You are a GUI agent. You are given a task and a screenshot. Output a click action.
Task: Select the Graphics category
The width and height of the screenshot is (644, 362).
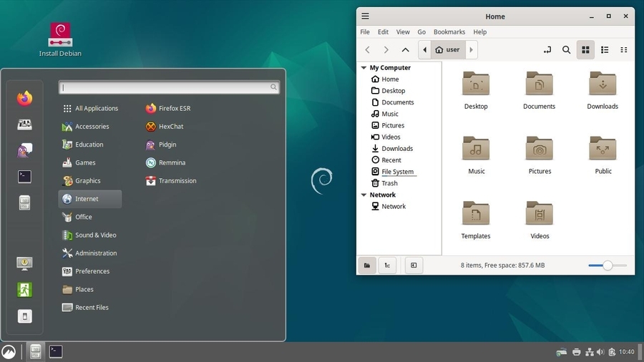pyautogui.click(x=90, y=180)
